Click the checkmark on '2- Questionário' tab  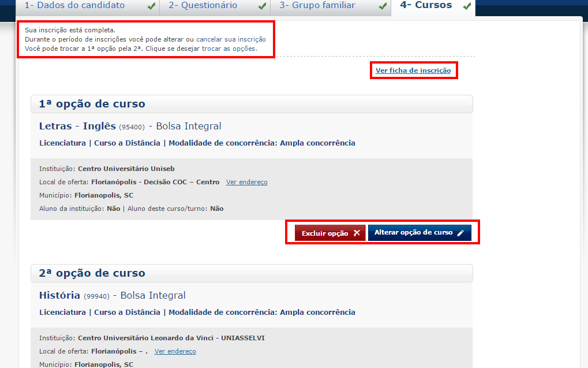click(x=263, y=5)
